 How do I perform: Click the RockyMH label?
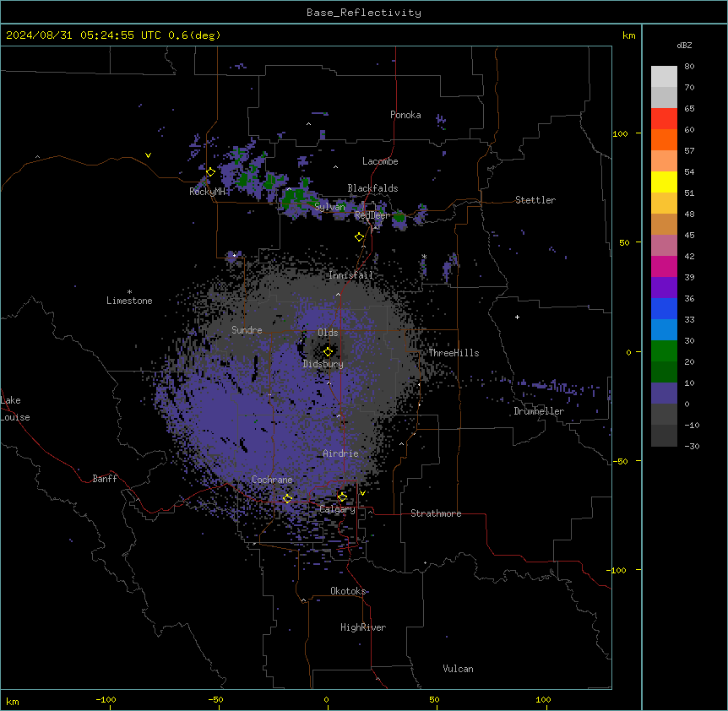click(x=207, y=191)
